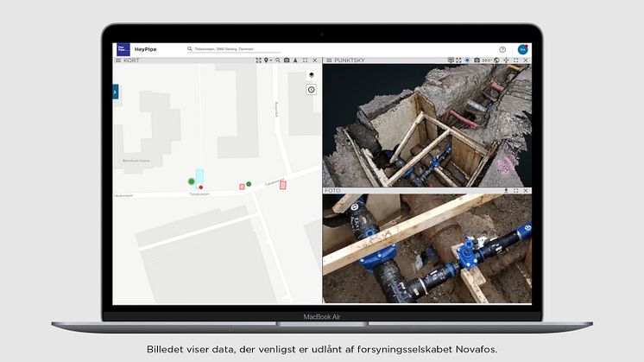Click the north arrow icon in KORT toolbar
Viewport: 644px width, 362px height.
pyautogui.click(x=296, y=60)
